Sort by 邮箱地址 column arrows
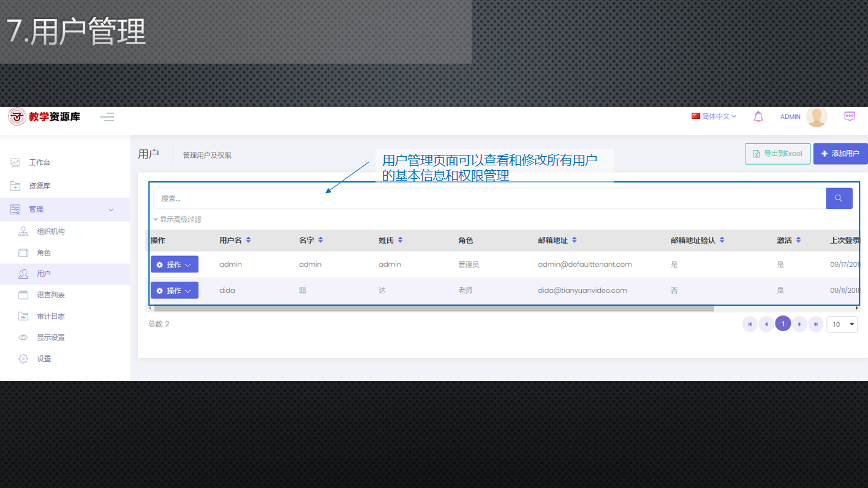Viewport: 868px width, 488px height. point(574,240)
